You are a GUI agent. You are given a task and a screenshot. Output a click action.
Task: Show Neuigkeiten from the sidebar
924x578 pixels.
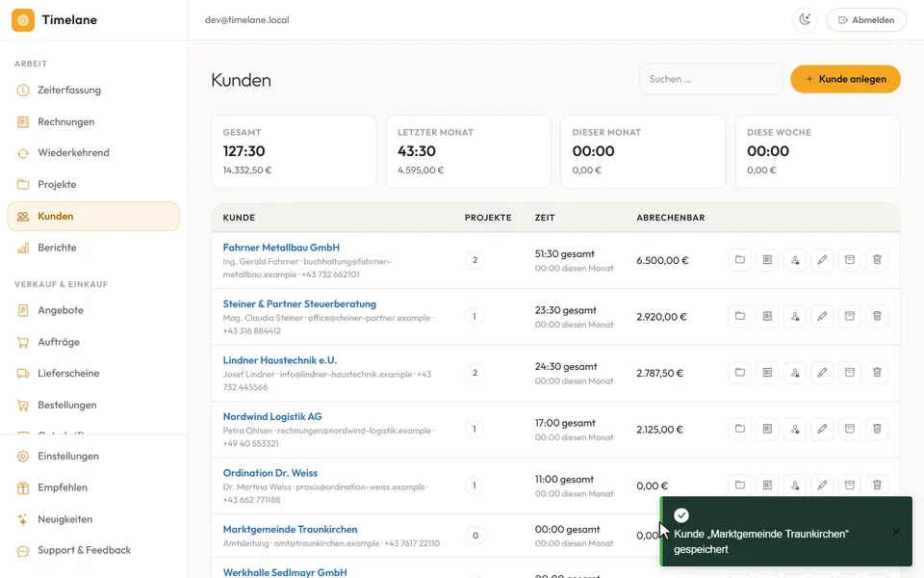93,519
